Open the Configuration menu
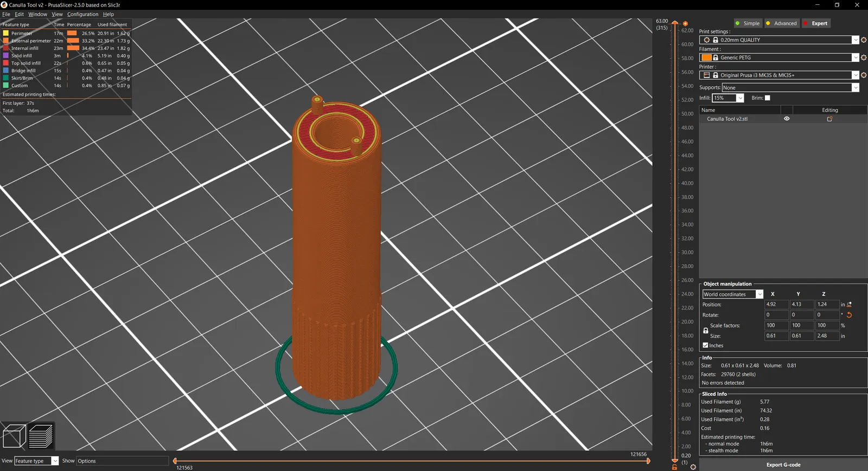The image size is (868, 471). point(82,15)
